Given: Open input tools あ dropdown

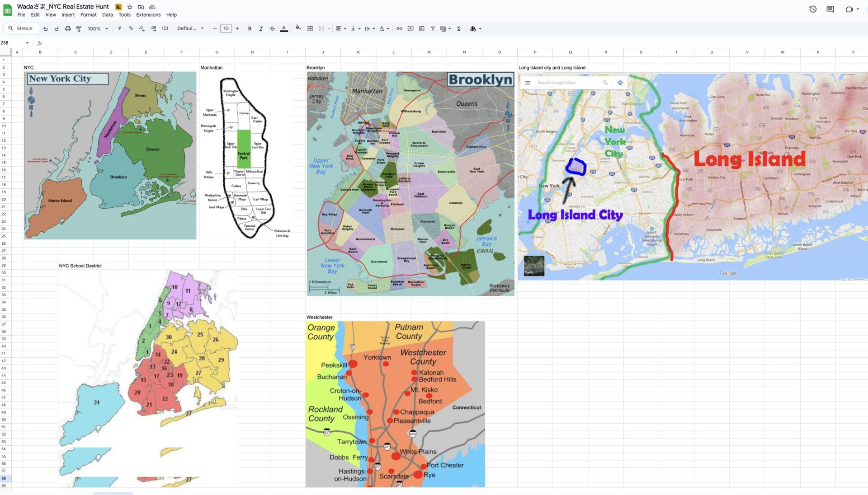Looking at the screenshot, I should (x=476, y=28).
